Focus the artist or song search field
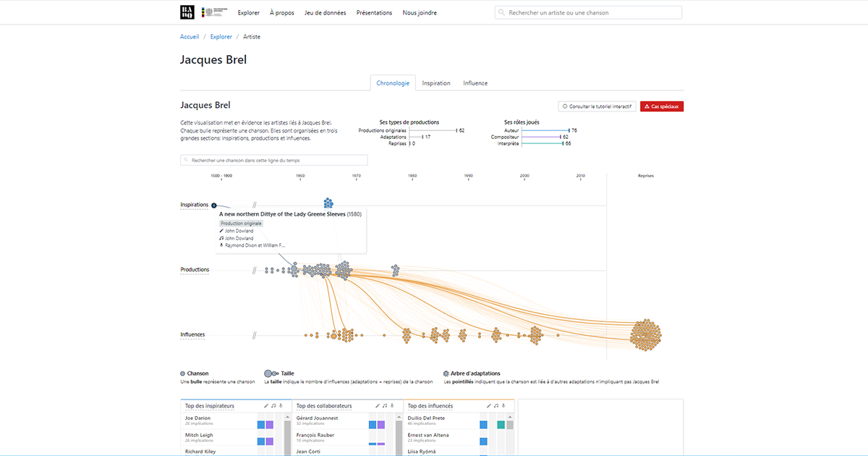The height and width of the screenshot is (456, 868). click(x=589, y=12)
